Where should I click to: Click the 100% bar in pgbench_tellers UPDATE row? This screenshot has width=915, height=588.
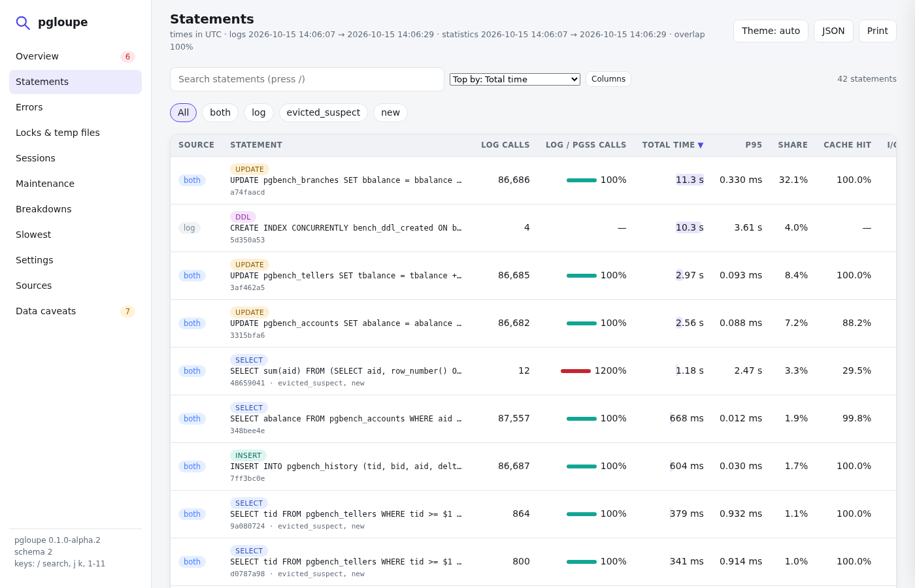point(582,276)
